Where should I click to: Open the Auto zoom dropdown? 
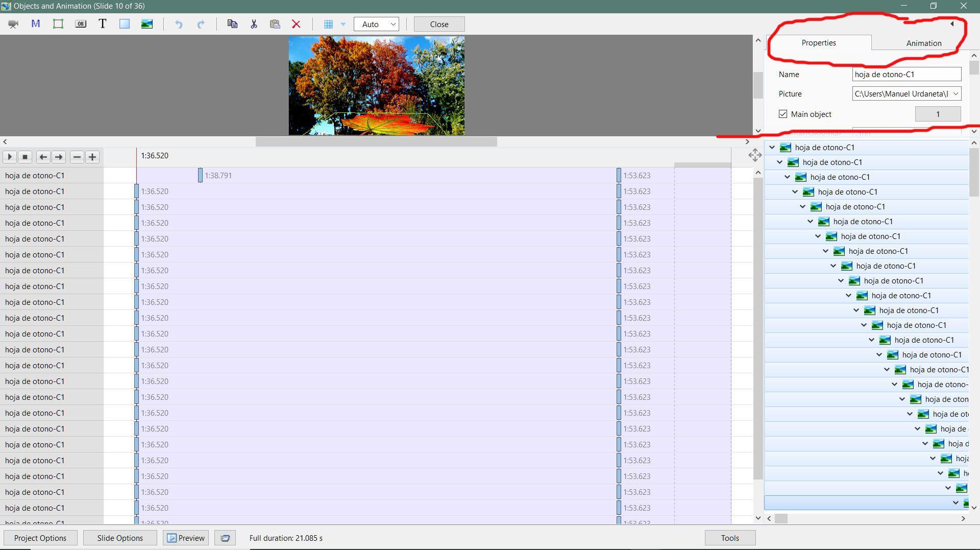click(376, 24)
